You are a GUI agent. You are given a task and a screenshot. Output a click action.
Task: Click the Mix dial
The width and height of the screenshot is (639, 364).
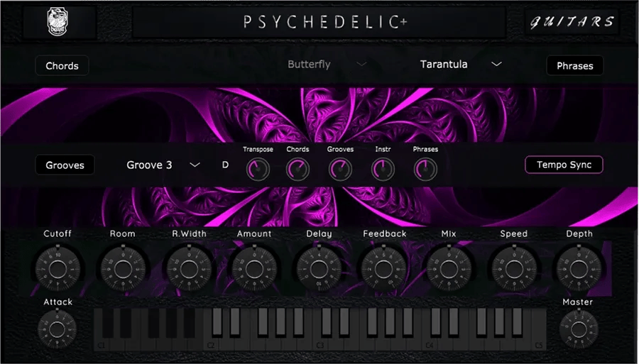(449, 268)
